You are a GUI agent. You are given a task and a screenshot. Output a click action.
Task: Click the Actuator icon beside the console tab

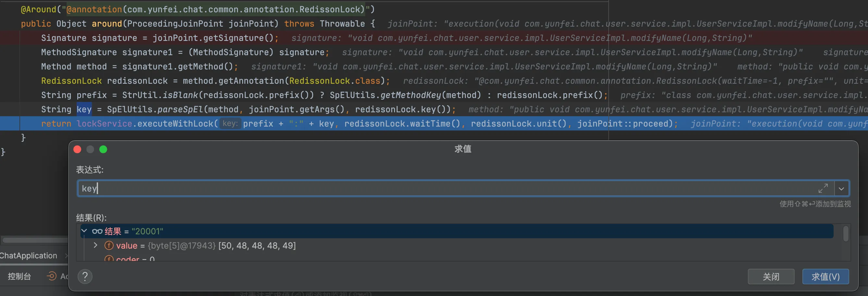pos(52,276)
